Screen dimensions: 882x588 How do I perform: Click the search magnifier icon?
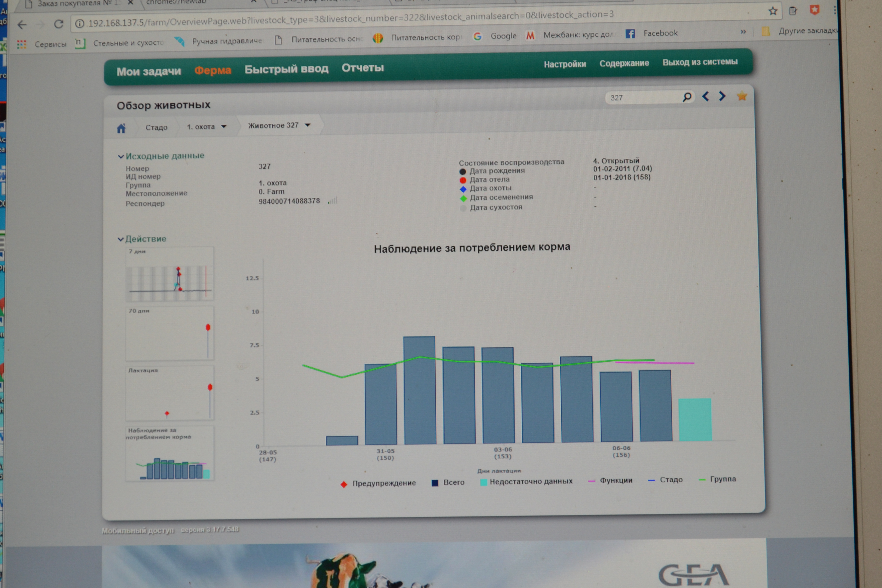[x=687, y=97]
